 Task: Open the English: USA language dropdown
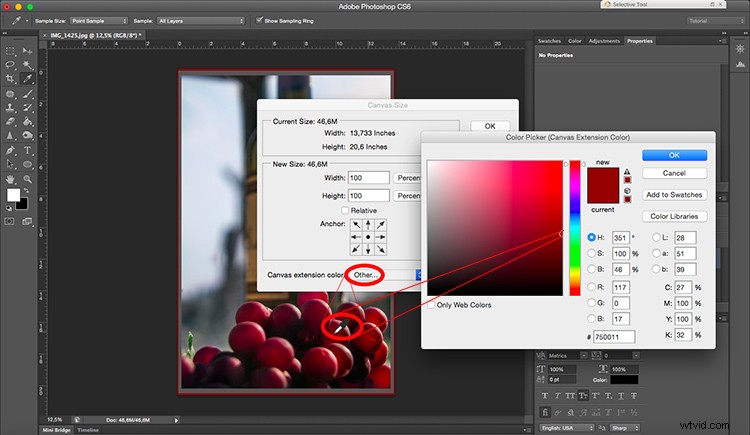[x=567, y=428]
